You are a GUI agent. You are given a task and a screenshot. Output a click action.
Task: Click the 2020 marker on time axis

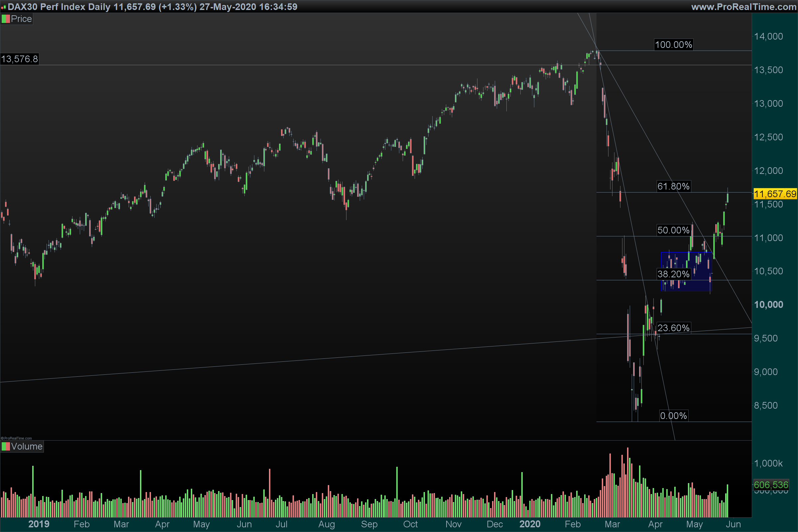pos(530,524)
